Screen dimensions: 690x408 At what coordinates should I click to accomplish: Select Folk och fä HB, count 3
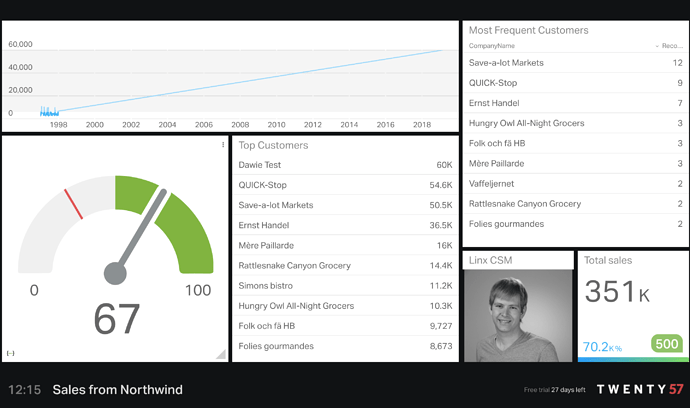point(576,143)
